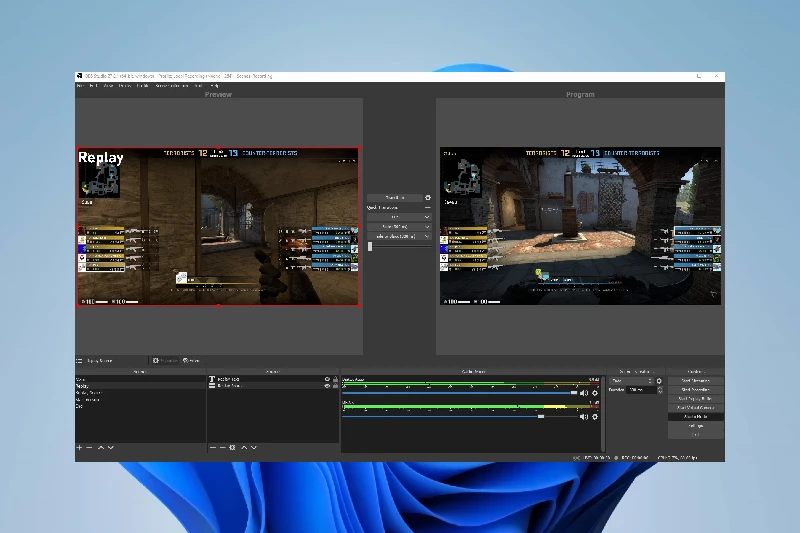Click Audio Mixer vertical scrollbar
The width and height of the screenshot is (800, 533).
click(604, 414)
